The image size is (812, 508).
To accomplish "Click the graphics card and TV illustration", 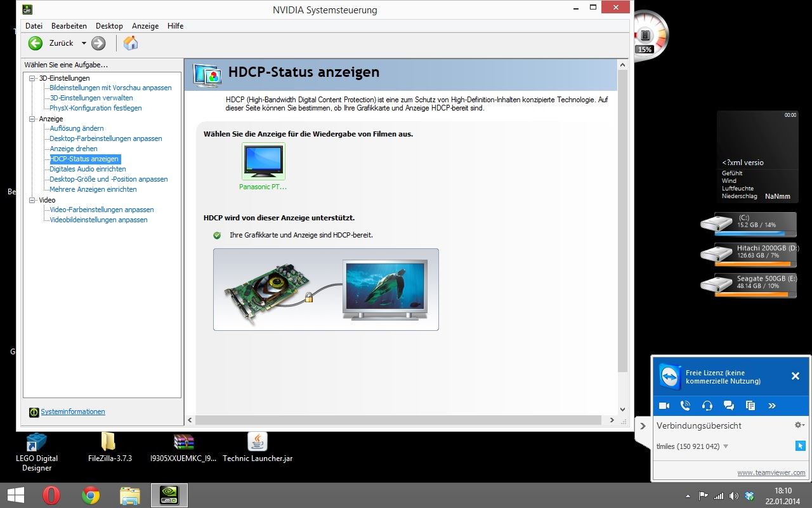I will point(326,290).
